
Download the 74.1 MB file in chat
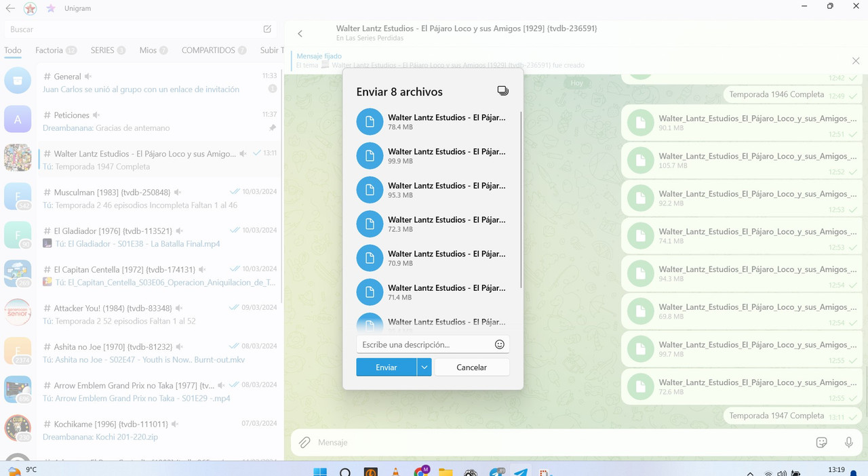pyautogui.click(x=640, y=236)
